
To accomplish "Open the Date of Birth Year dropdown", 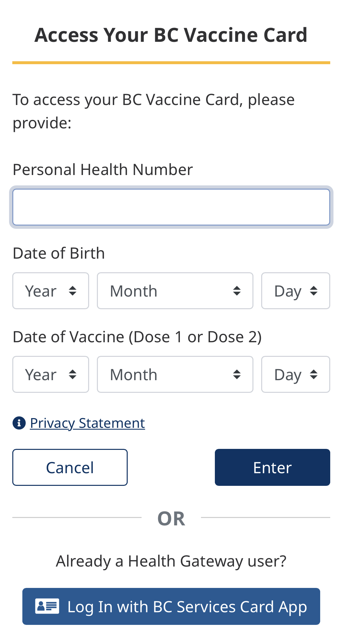I will coord(51,291).
